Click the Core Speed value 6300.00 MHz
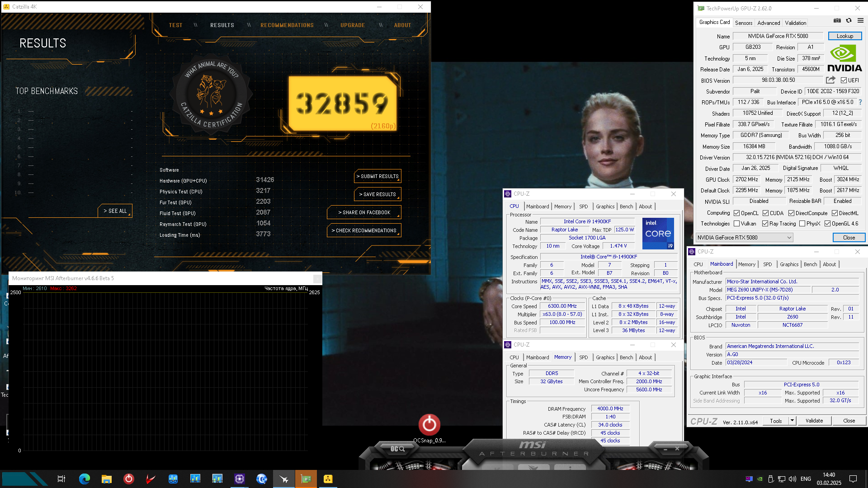This screenshot has width=868, height=488. (562, 306)
